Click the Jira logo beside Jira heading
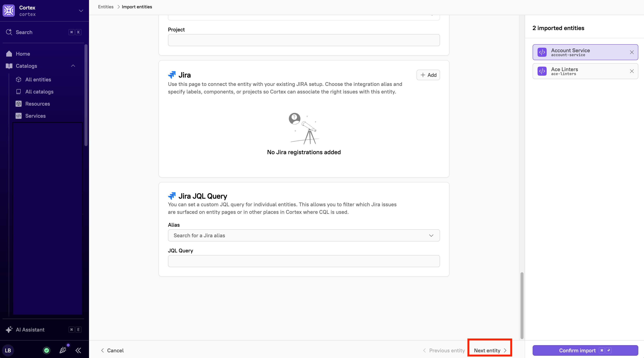 (172, 75)
